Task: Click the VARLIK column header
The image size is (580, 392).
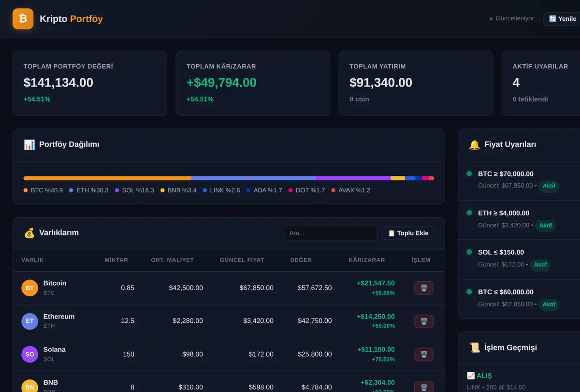Action: coord(32,260)
